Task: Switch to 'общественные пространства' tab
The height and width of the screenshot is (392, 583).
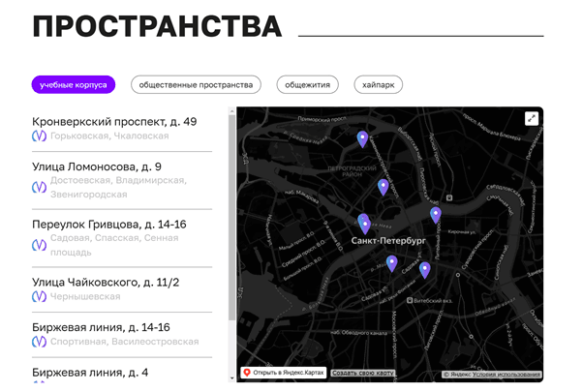Action: (196, 85)
